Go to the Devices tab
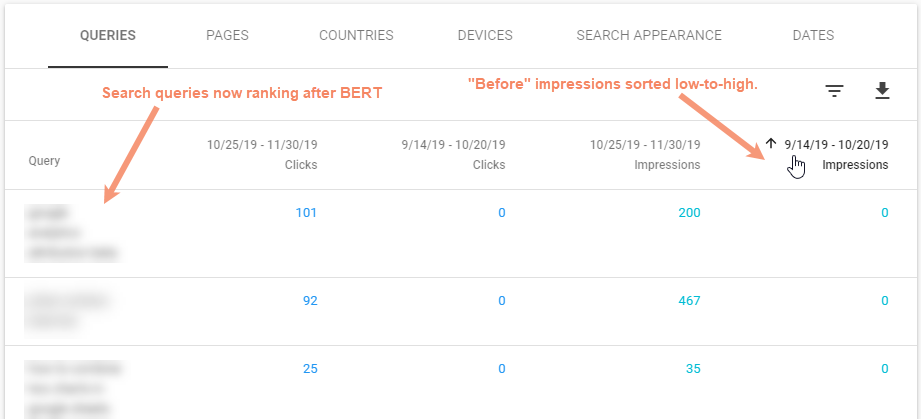The height and width of the screenshot is (419, 921). (485, 35)
